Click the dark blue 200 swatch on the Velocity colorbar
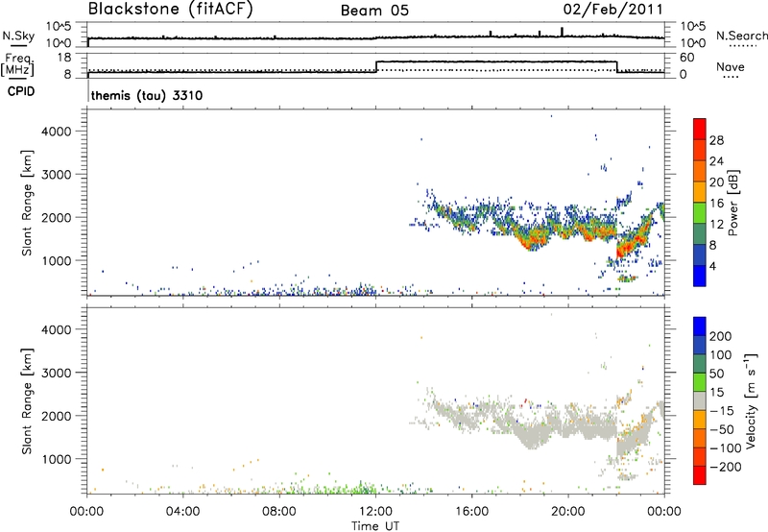This screenshot has width=768, height=532. coord(700,326)
